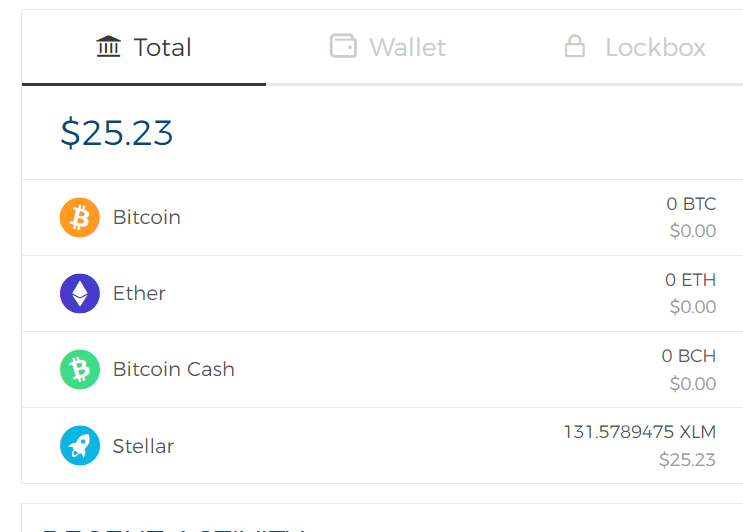Click the wallet icon in tabs
Image resolution: width=743 pixels, height=532 pixels.
pyautogui.click(x=343, y=47)
